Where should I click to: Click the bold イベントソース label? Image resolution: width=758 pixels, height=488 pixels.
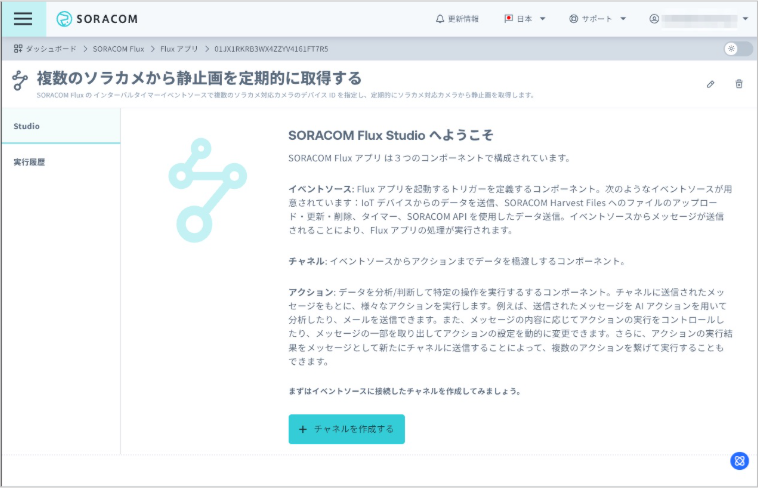pos(321,189)
